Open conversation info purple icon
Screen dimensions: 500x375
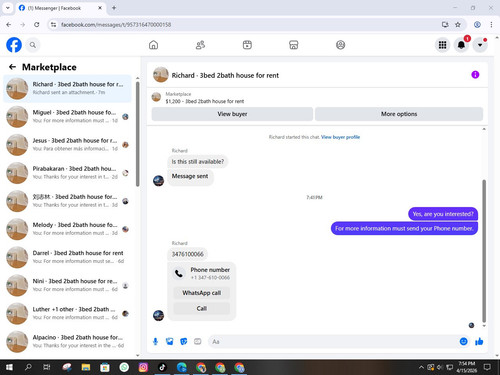475,75
